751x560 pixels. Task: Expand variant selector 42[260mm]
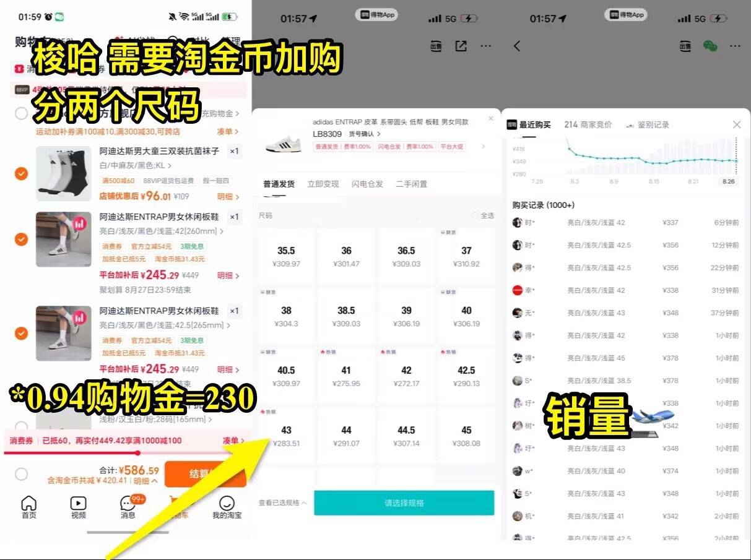tap(162, 231)
